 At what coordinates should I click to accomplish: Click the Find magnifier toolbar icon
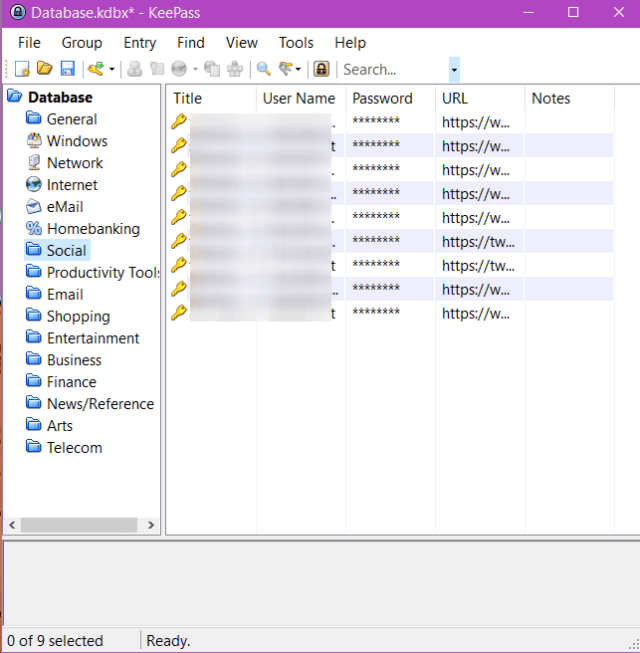[x=264, y=69]
